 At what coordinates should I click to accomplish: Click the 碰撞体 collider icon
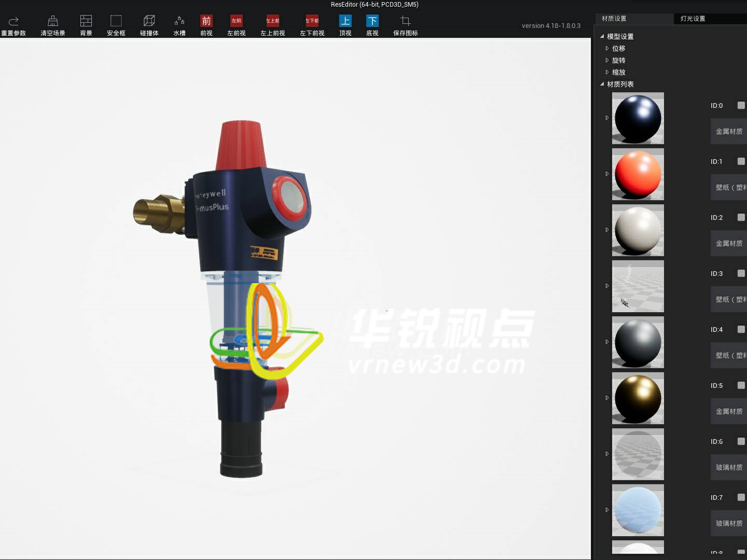click(x=148, y=23)
